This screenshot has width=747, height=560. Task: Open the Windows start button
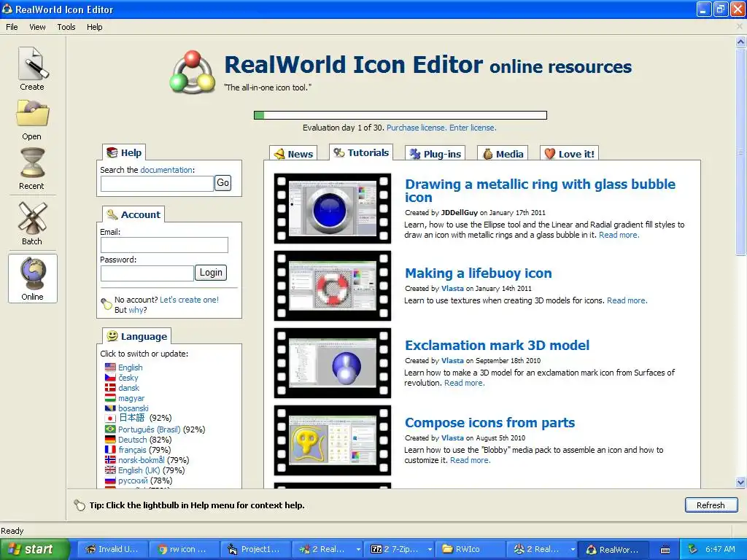[35, 549]
